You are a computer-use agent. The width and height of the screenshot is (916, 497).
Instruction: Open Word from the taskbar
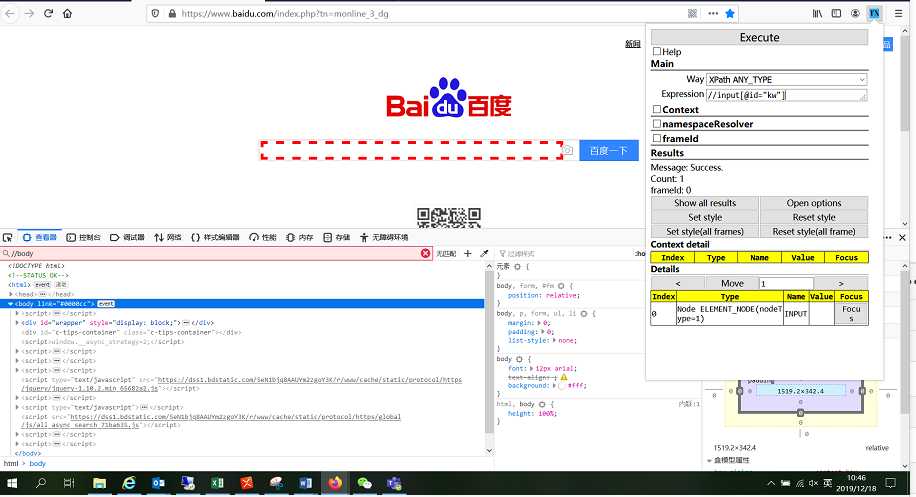(x=306, y=483)
